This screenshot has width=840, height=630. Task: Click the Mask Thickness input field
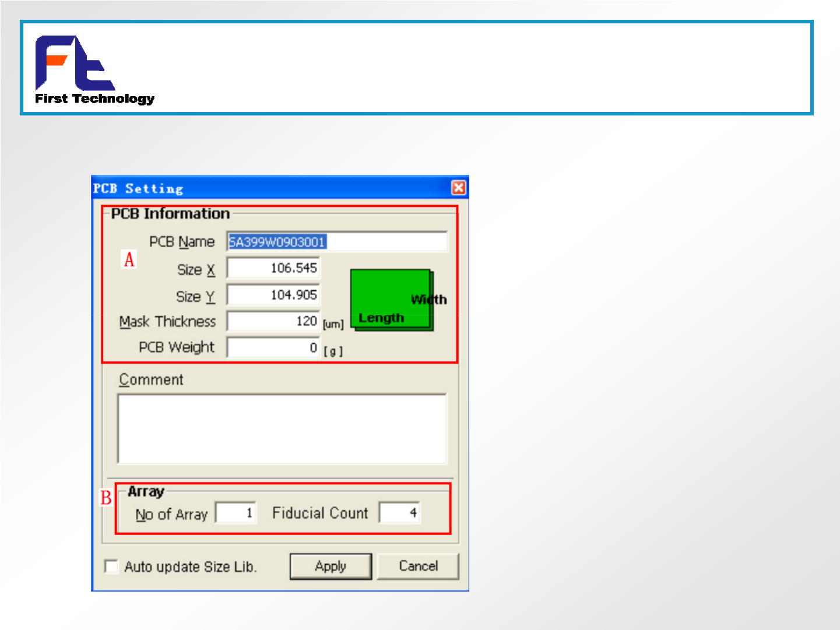pos(273,321)
